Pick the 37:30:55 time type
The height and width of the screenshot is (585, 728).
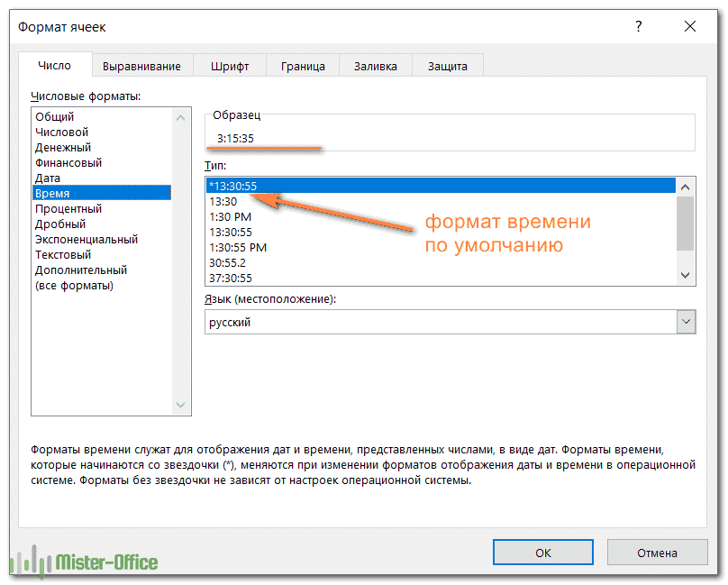(x=441, y=279)
